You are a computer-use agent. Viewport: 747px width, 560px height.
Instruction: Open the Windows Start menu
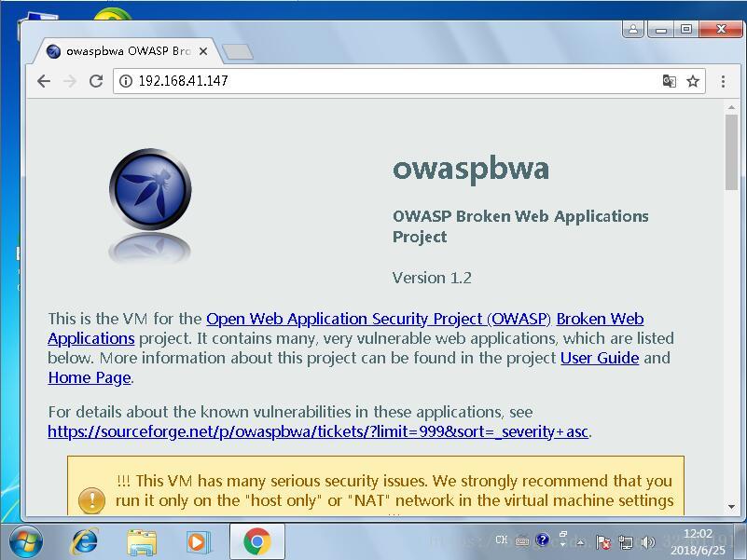point(26,541)
